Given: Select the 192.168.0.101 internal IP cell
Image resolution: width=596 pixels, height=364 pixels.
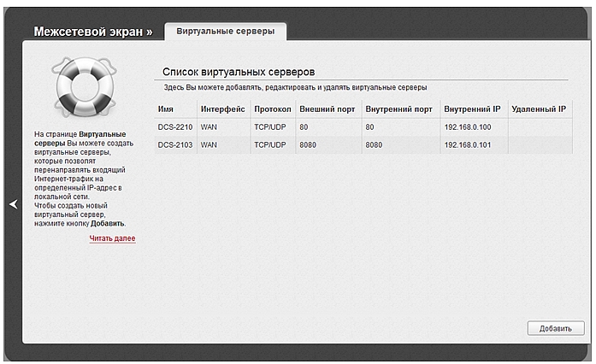Looking at the screenshot, I should pyautogui.click(x=469, y=145).
